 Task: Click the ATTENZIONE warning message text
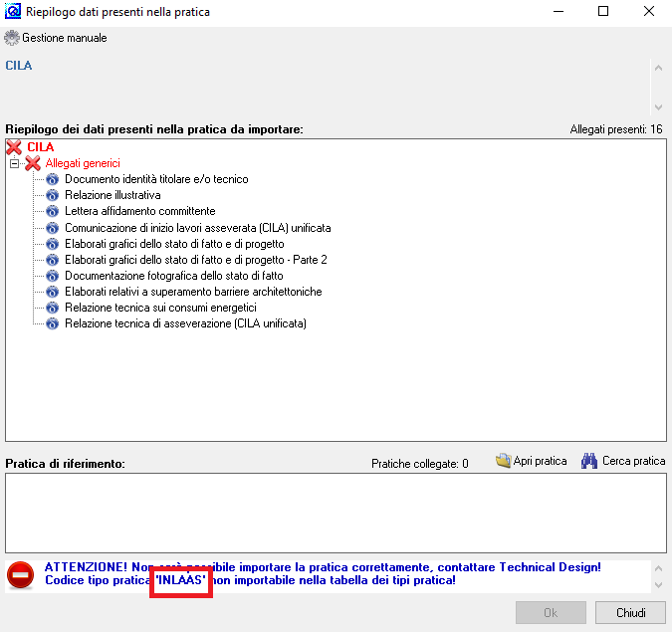tap(323, 573)
